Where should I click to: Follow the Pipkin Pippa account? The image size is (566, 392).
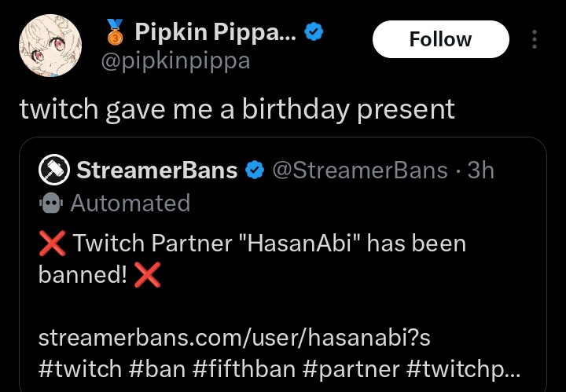tap(440, 39)
